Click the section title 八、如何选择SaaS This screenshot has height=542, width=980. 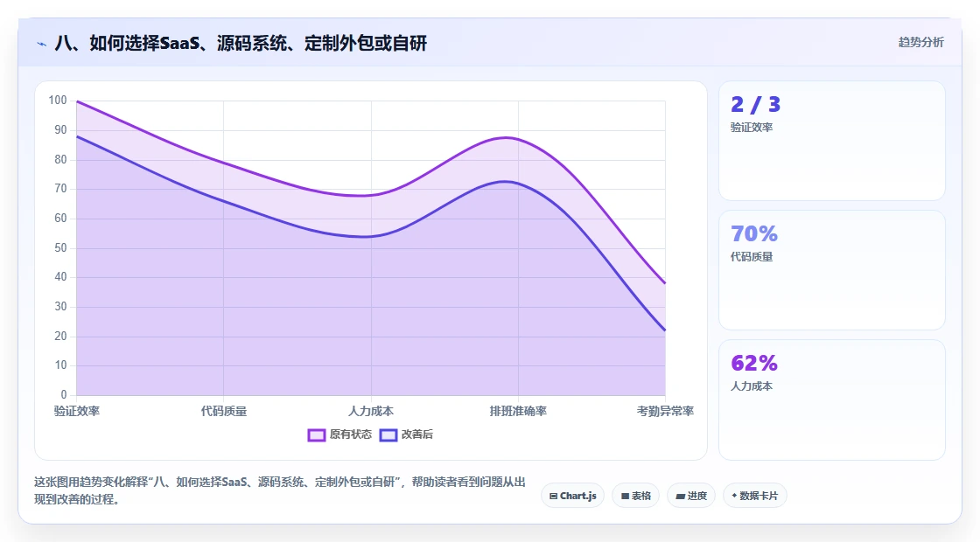pos(241,43)
